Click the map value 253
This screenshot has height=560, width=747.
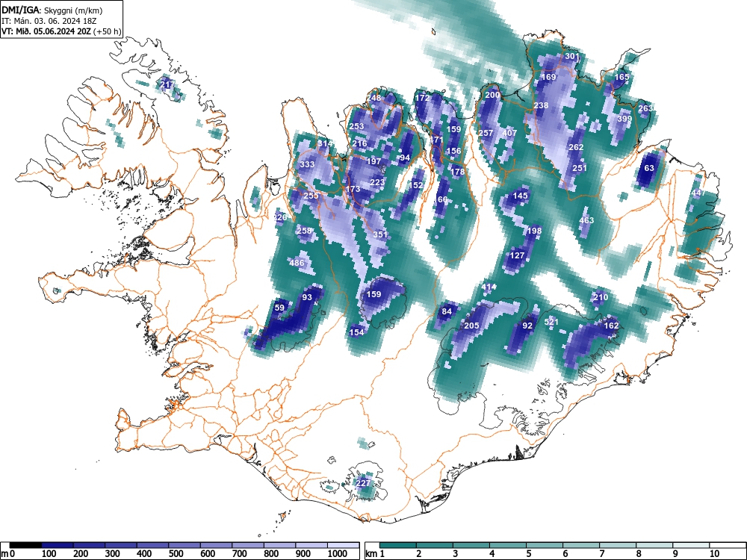point(356,126)
